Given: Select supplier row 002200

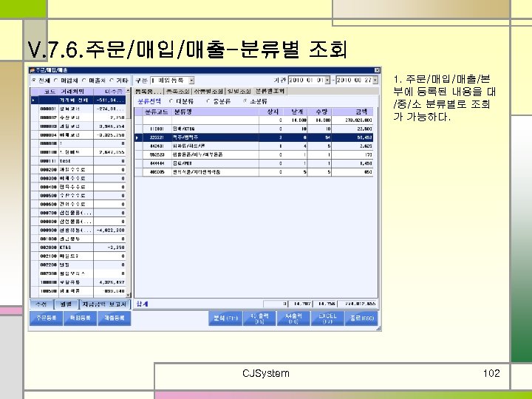Looking at the screenshot, I should [x=78, y=265].
